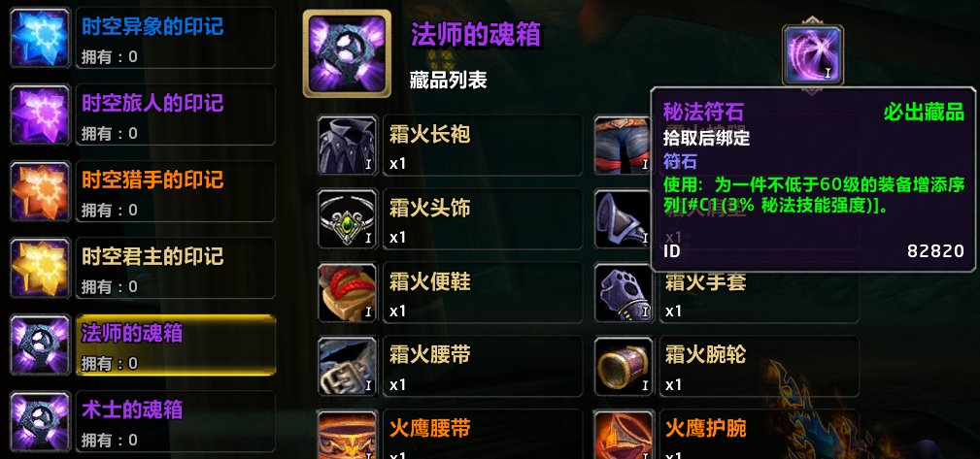Select the 术士的魂箱 list entry
This screenshot has height=459, width=980.
(x=176, y=421)
